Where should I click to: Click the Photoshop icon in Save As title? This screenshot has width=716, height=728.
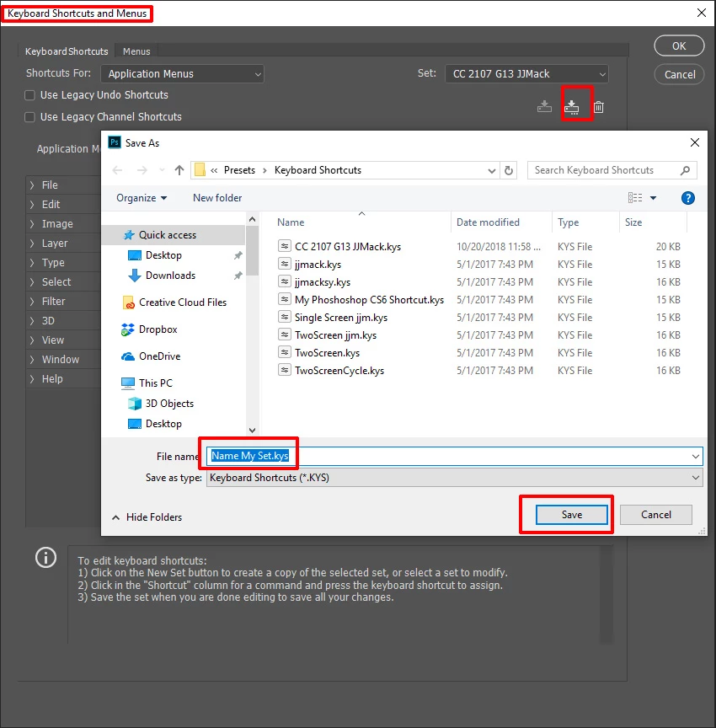[x=115, y=142]
